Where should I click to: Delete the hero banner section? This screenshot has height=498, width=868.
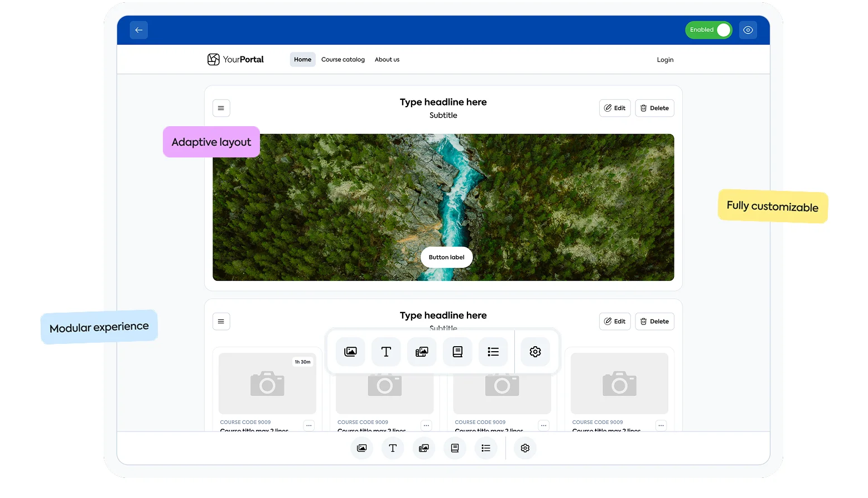(654, 108)
